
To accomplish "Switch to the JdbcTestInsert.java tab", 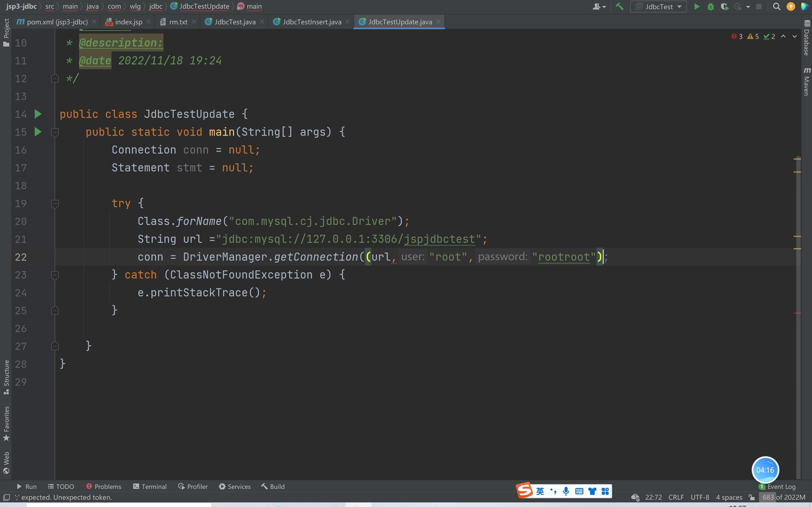I will [311, 22].
